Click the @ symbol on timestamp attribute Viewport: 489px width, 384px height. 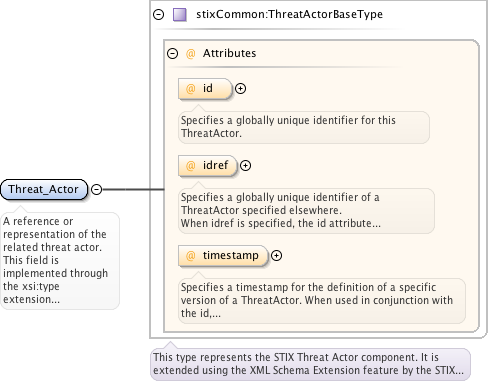[x=190, y=256]
